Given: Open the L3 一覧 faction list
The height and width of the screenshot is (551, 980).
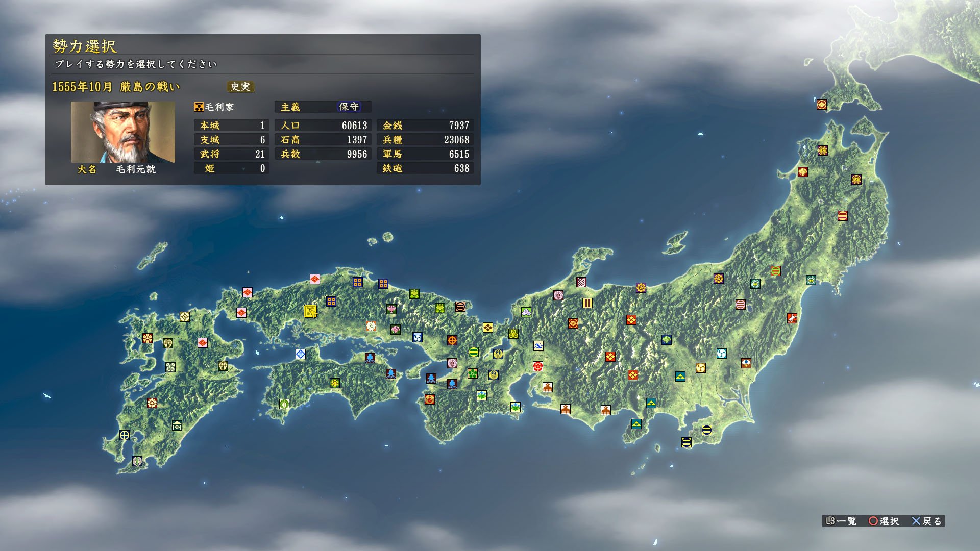Looking at the screenshot, I should click(x=841, y=521).
